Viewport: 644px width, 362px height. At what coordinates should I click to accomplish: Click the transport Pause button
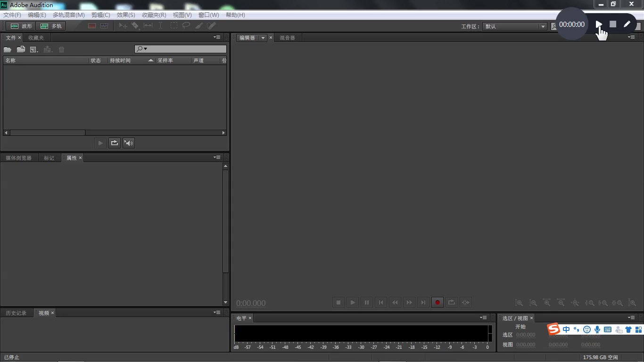coord(367,303)
